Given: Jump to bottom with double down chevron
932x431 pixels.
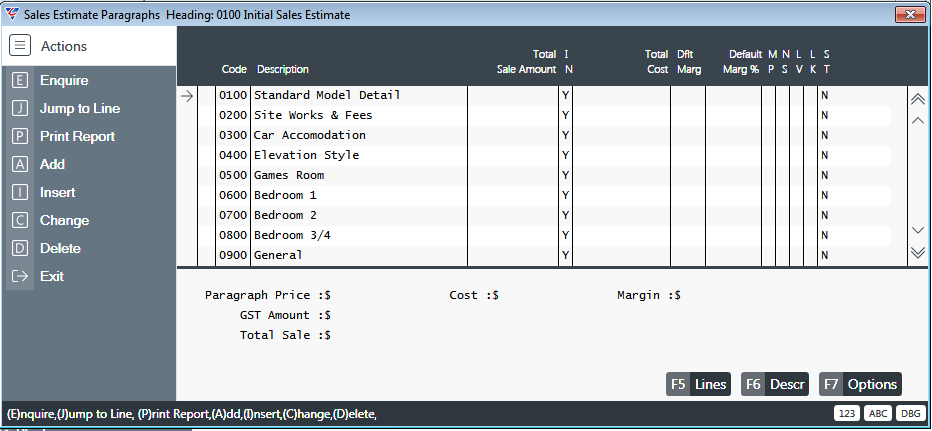Looking at the screenshot, I should 917,253.
